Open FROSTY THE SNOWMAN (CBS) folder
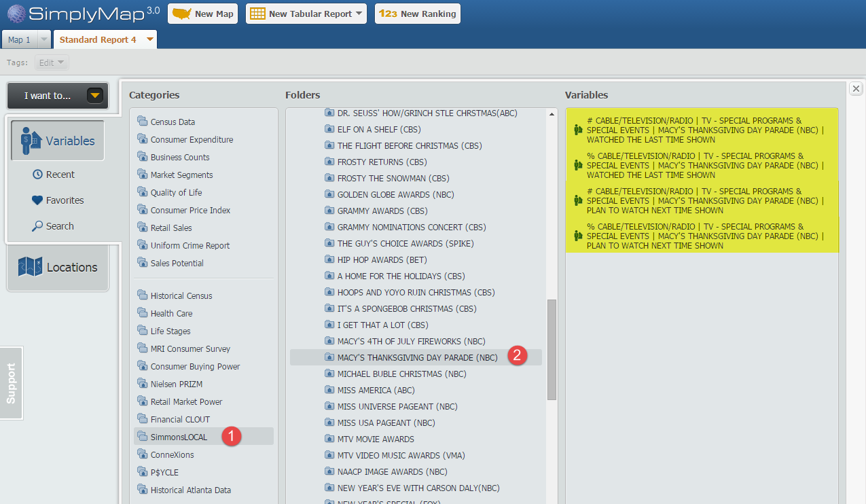The width and height of the screenshot is (866, 504). 393,178
